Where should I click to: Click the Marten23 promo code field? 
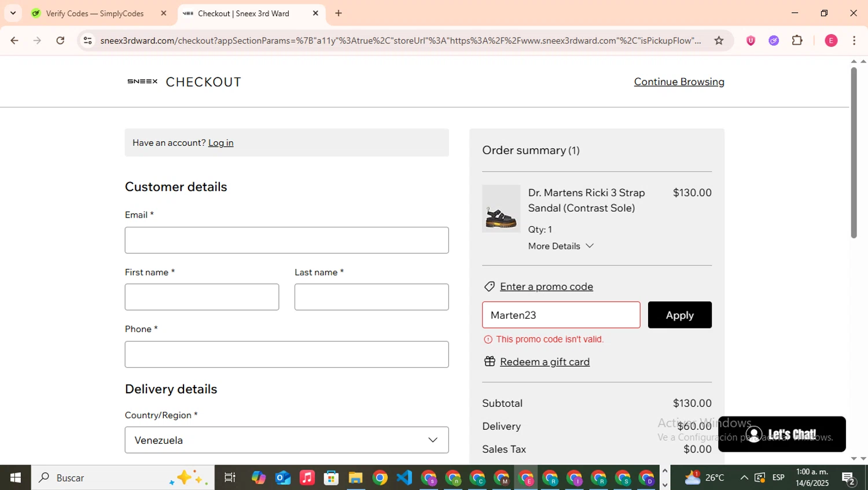tap(561, 315)
